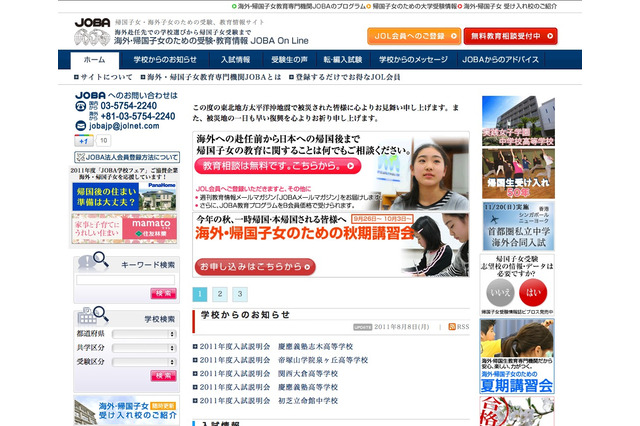Click the RSS feed icon
This screenshot has height=426, width=640.
[452, 326]
